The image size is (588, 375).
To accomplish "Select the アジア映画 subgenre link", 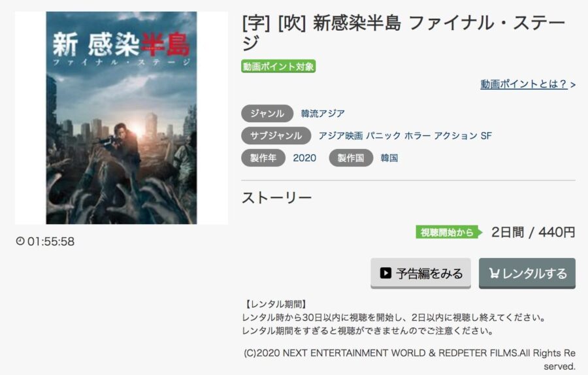I will [340, 135].
